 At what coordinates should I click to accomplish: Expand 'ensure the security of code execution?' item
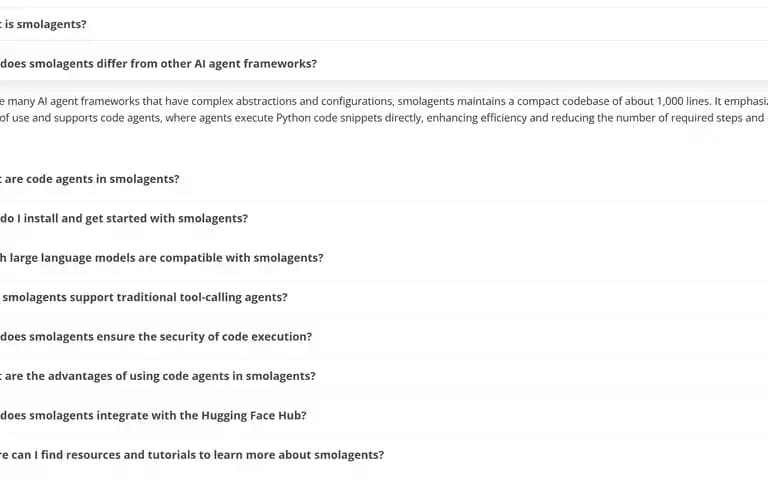[x=384, y=337]
